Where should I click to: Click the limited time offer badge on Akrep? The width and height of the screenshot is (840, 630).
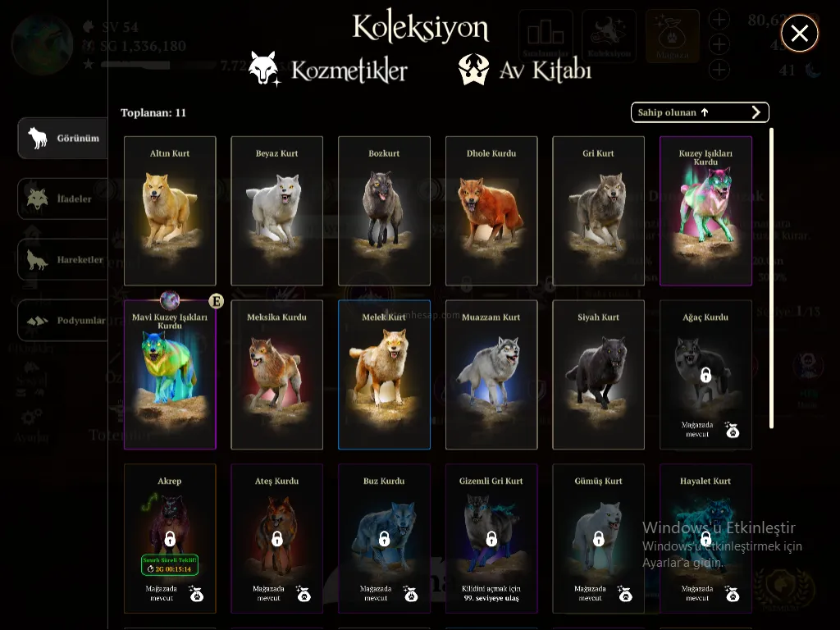170,564
